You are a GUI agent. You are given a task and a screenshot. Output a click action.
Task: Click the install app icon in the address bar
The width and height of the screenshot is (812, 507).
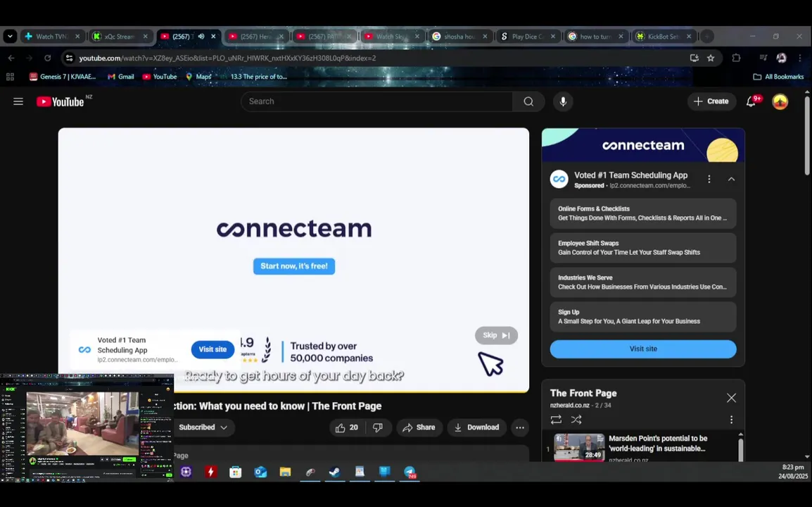click(694, 58)
